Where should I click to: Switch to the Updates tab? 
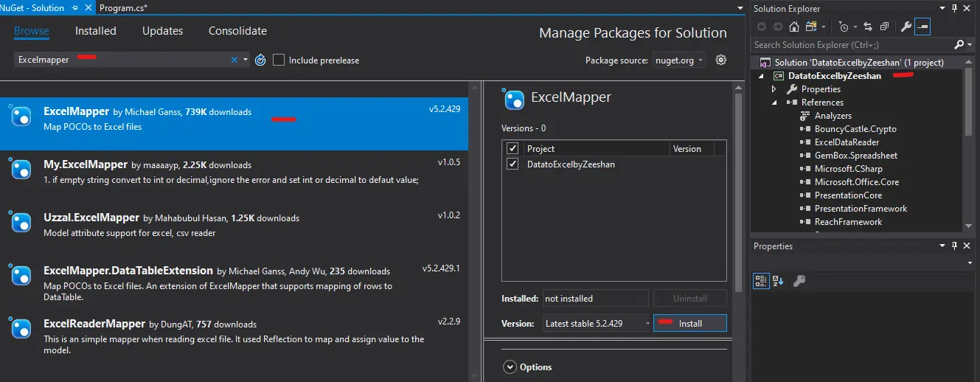point(162,31)
